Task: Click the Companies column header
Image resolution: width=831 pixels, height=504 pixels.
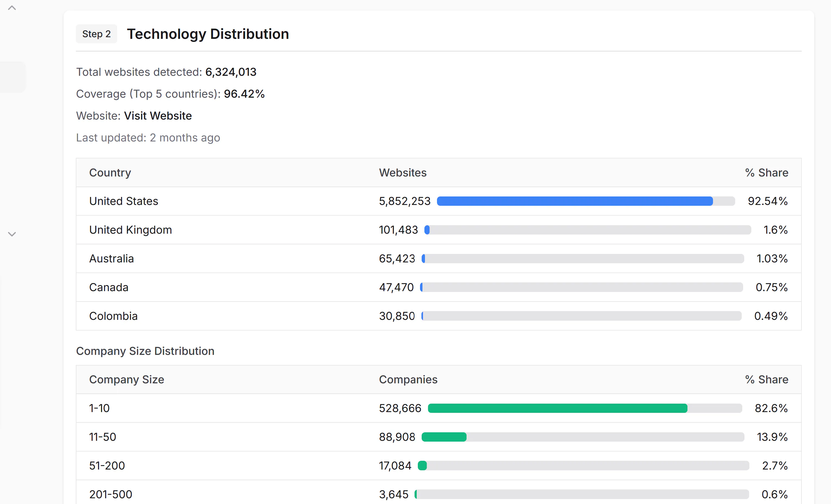Action: 408,380
